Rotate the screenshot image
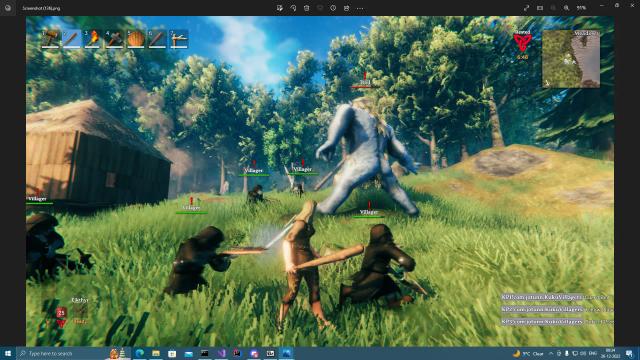The height and width of the screenshot is (360, 640). pyautogui.click(x=293, y=8)
